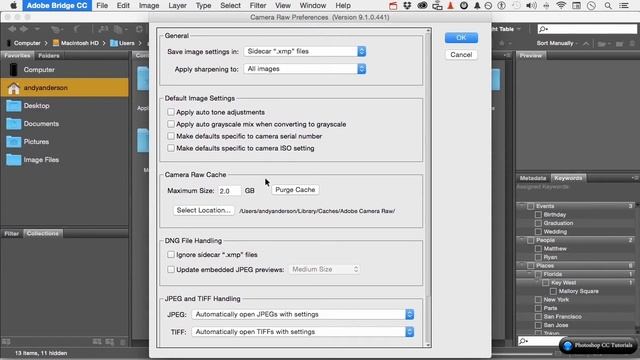
Task: Click the Maximum Size cache field
Action: [230, 191]
